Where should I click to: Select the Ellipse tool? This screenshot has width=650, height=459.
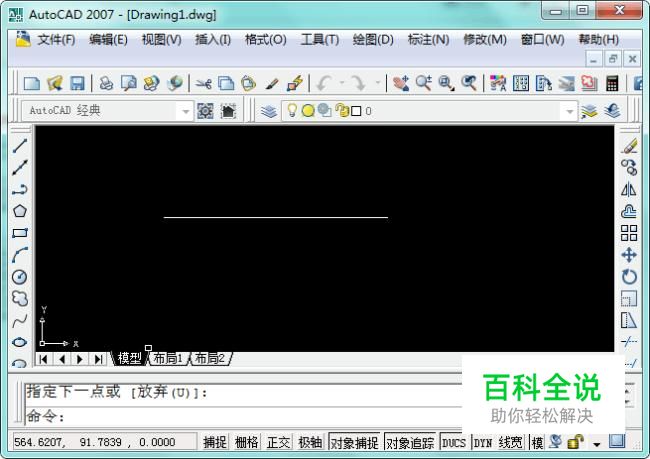(19, 342)
